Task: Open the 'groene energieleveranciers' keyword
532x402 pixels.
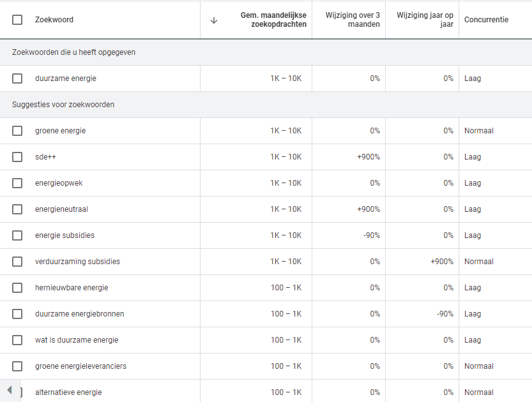Action: pyautogui.click(x=80, y=366)
